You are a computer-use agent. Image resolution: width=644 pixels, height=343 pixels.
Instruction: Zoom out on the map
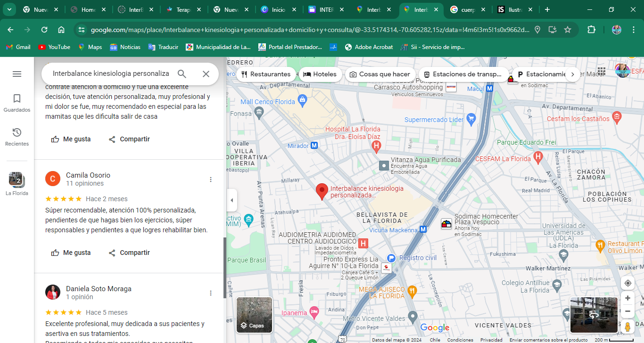coord(627,311)
